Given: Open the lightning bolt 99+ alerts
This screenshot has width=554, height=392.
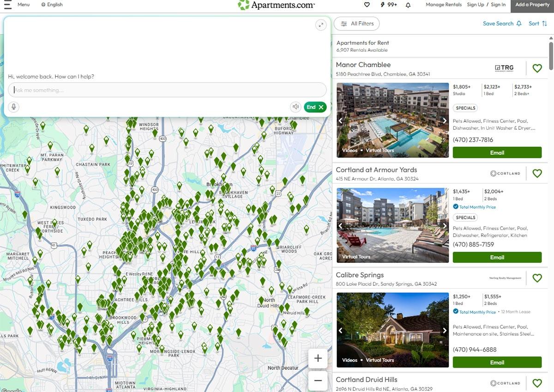Looking at the screenshot, I should pos(388,5).
